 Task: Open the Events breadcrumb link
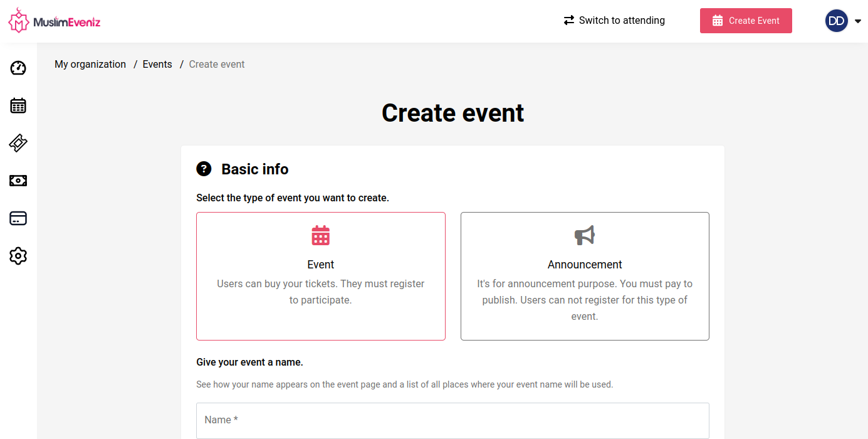[x=157, y=64]
